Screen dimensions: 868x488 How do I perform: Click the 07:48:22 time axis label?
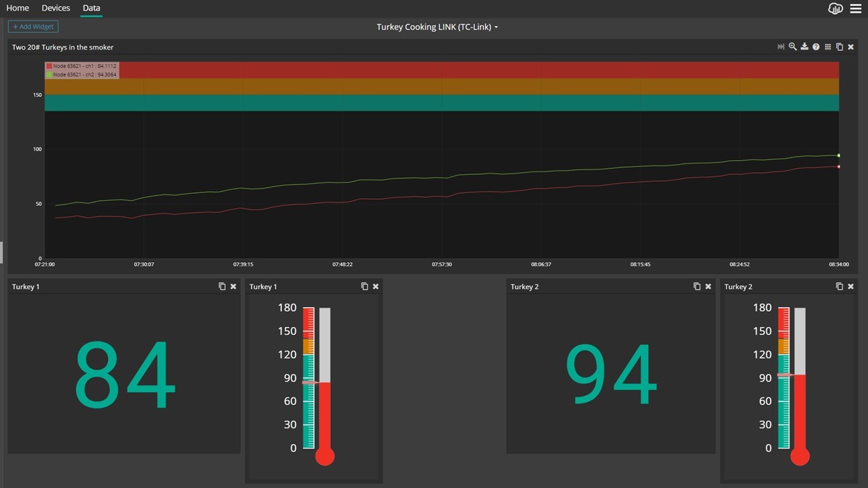(342, 265)
